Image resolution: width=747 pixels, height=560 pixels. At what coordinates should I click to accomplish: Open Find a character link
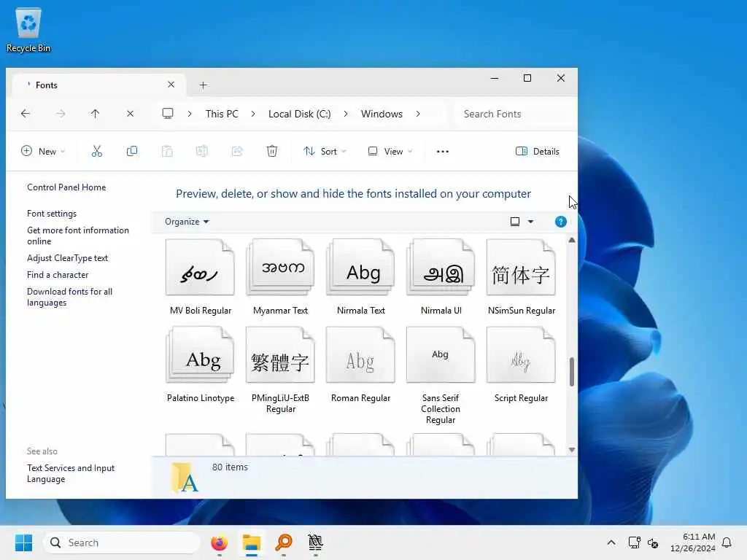(58, 275)
